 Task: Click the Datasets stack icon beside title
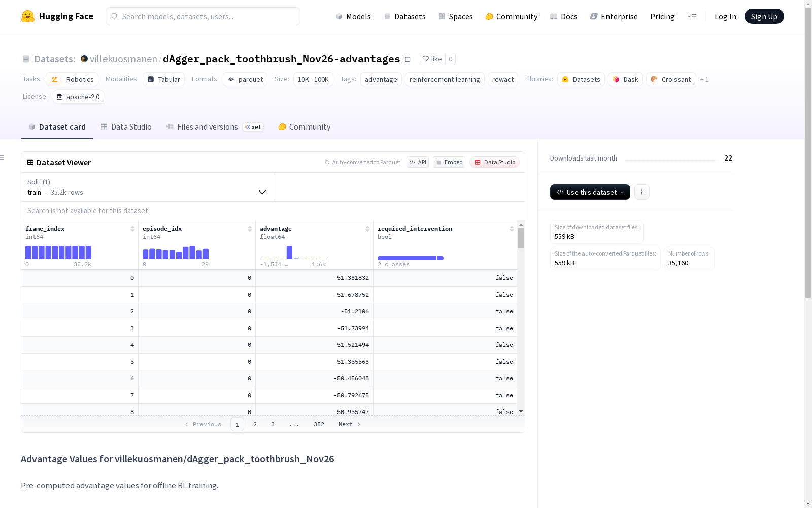(26, 59)
